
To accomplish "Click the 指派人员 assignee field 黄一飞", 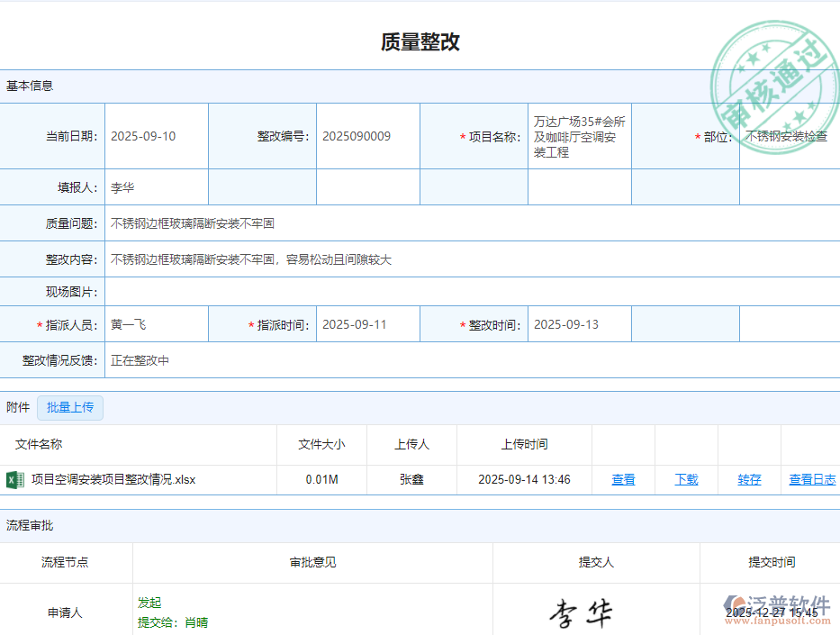I will coord(157,324).
